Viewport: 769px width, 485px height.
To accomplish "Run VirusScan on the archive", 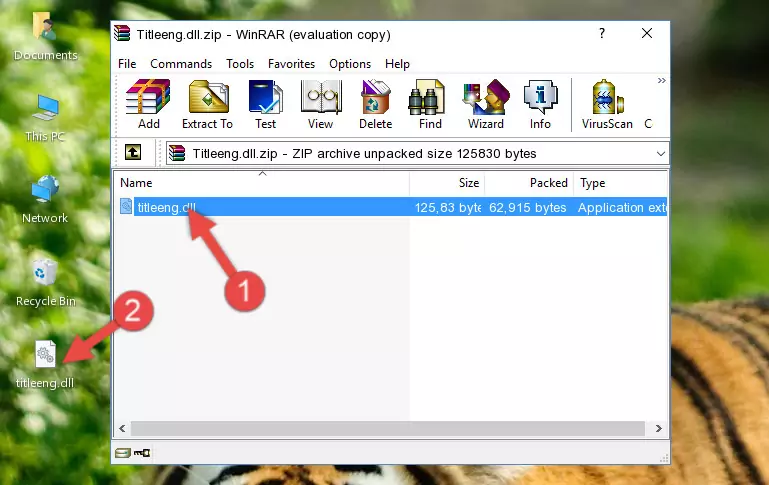I will click(607, 104).
